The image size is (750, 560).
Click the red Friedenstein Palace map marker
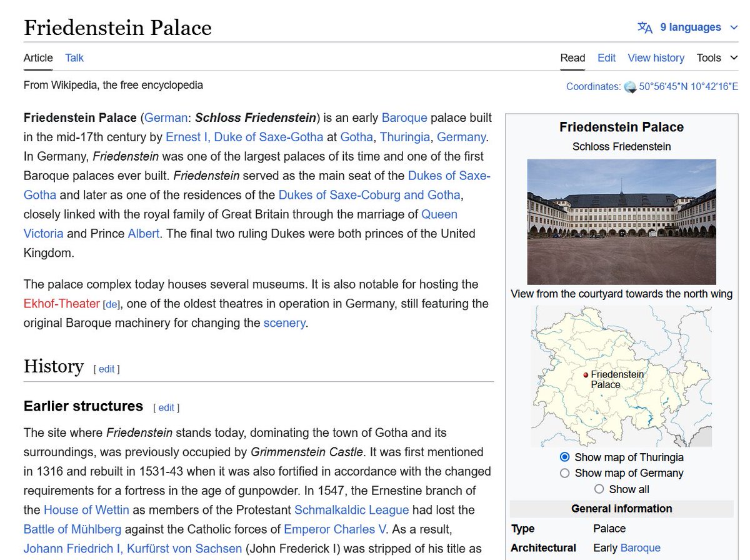click(x=586, y=375)
